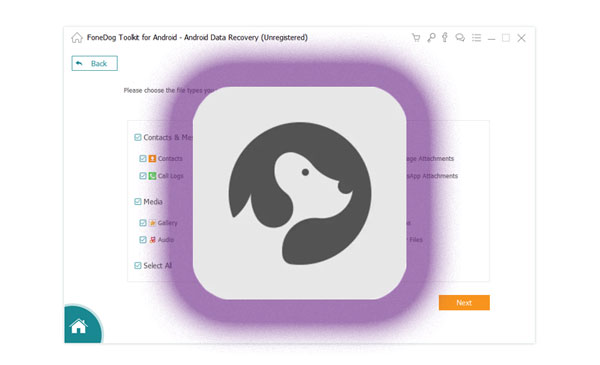This screenshot has height=365, width=600.
Task: Uncheck the Contacts checkbox
Action: (143, 158)
